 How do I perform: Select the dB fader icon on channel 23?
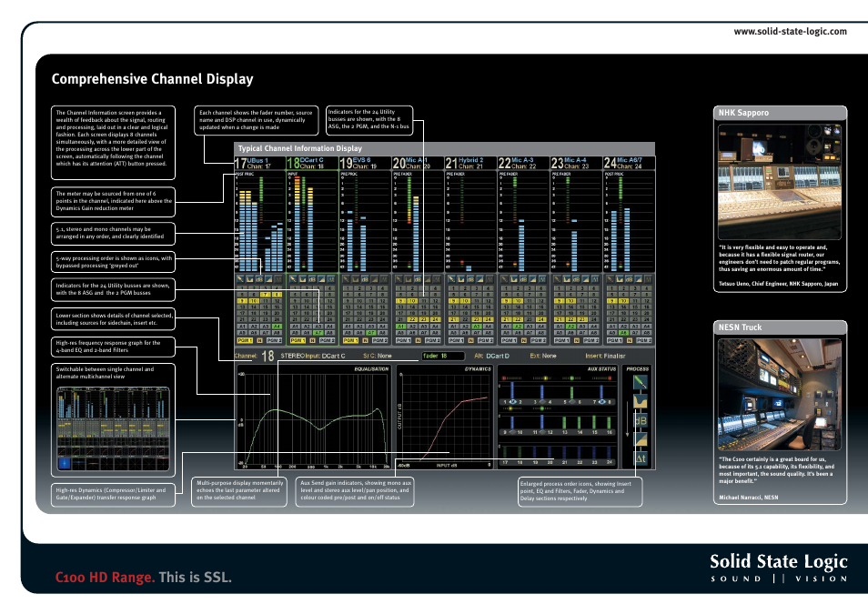click(x=576, y=279)
